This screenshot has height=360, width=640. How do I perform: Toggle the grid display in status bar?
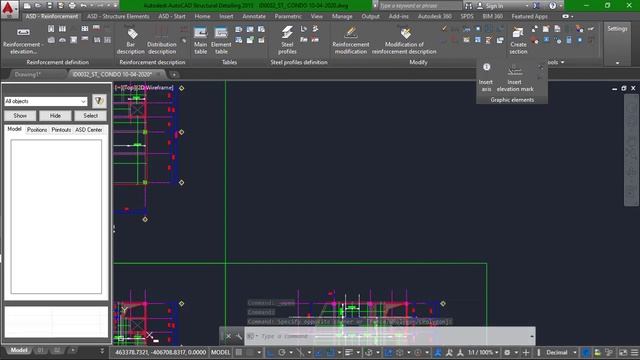click(x=239, y=352)
